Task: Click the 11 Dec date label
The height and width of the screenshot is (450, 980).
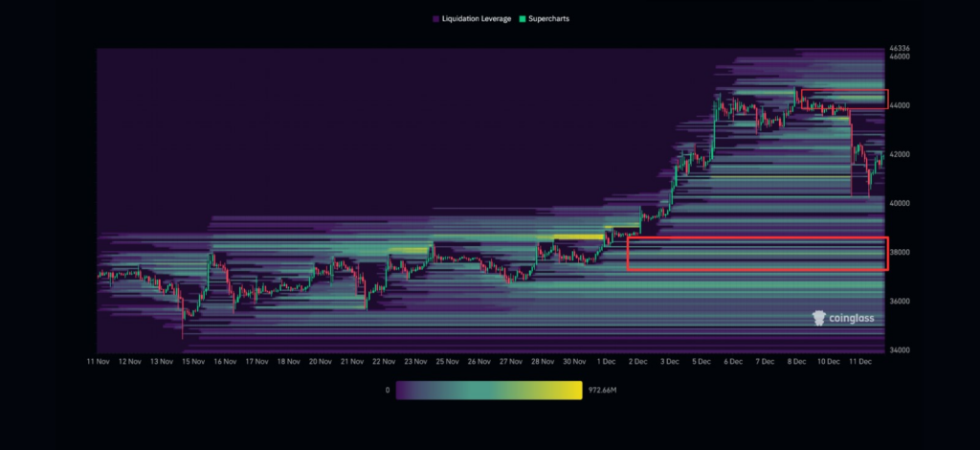Action: pos(859,362)
